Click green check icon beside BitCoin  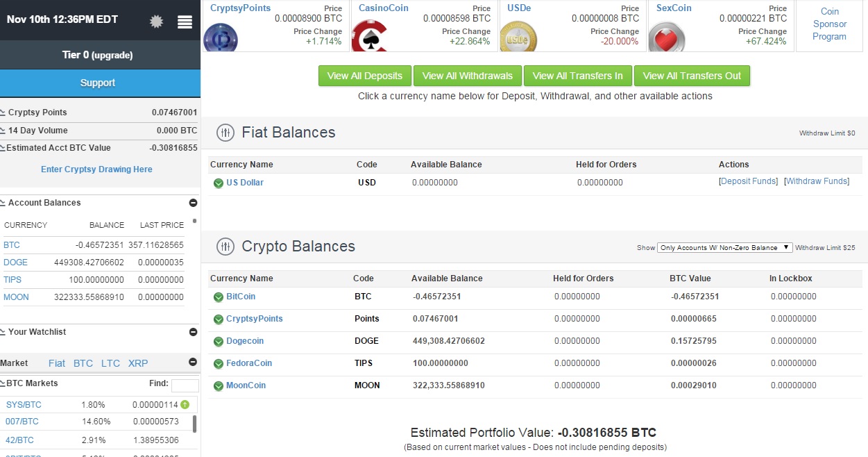point(218,297)
